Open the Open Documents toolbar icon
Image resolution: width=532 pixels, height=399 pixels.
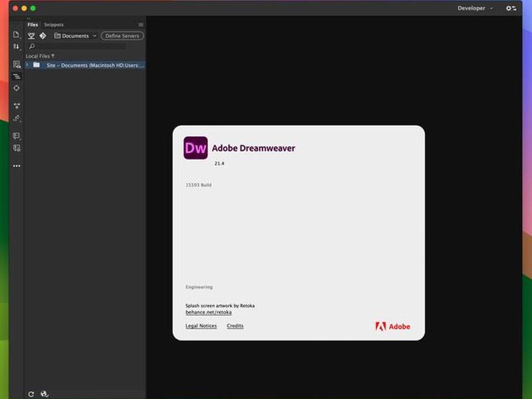click(x=16, y=35)
